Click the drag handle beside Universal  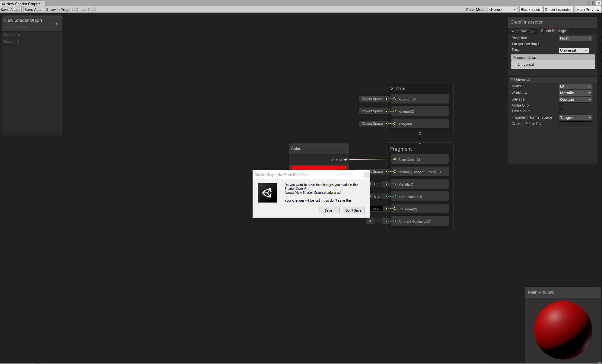(514, 65)
